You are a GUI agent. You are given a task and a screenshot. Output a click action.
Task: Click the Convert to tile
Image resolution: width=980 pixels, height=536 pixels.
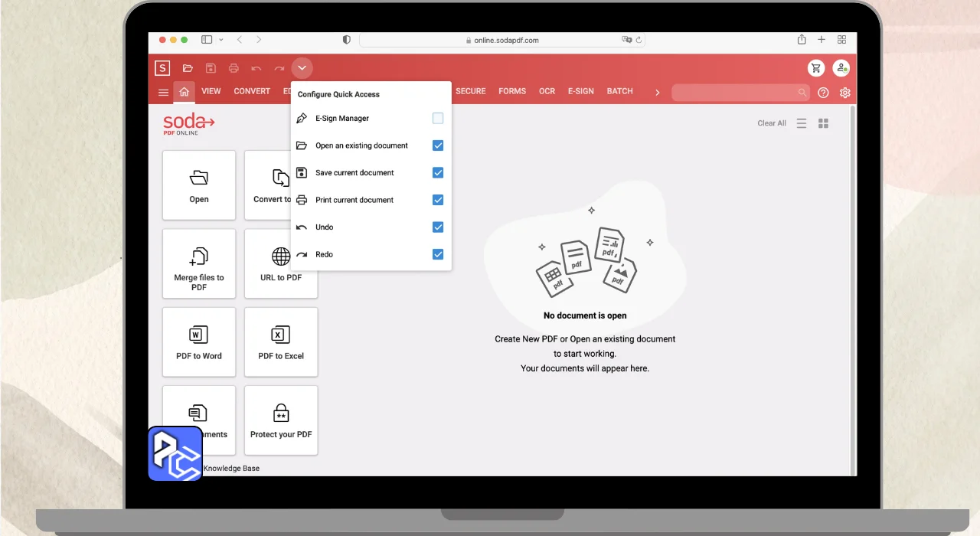click(268, 185)
